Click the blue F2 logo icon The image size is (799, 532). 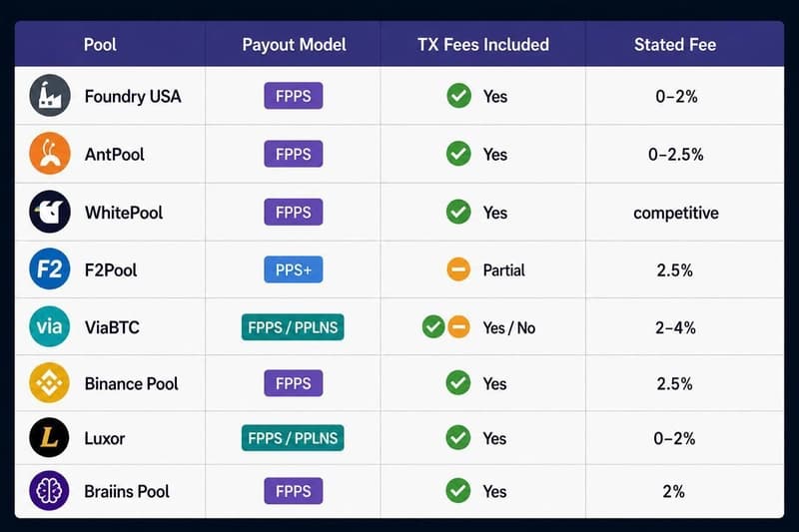click(49, 268)
